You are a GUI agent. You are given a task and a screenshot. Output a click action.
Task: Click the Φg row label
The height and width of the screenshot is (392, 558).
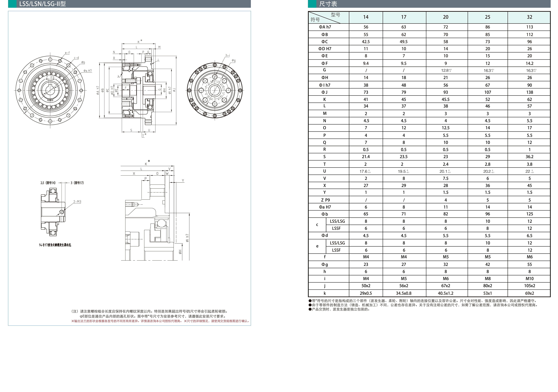pos(325,264)
